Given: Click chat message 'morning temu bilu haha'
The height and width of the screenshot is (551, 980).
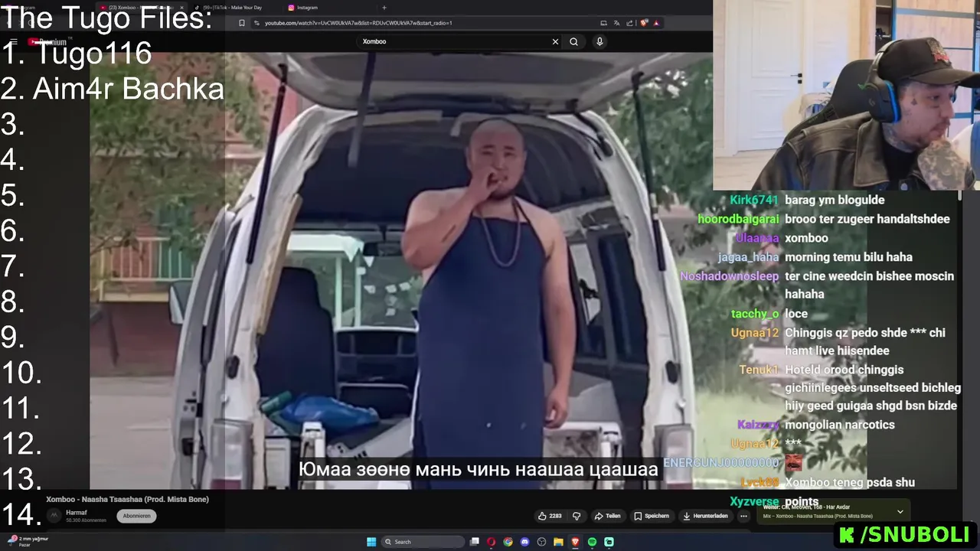Looking at the screenshot, I should pyautogui.click(x=848, y=257).
